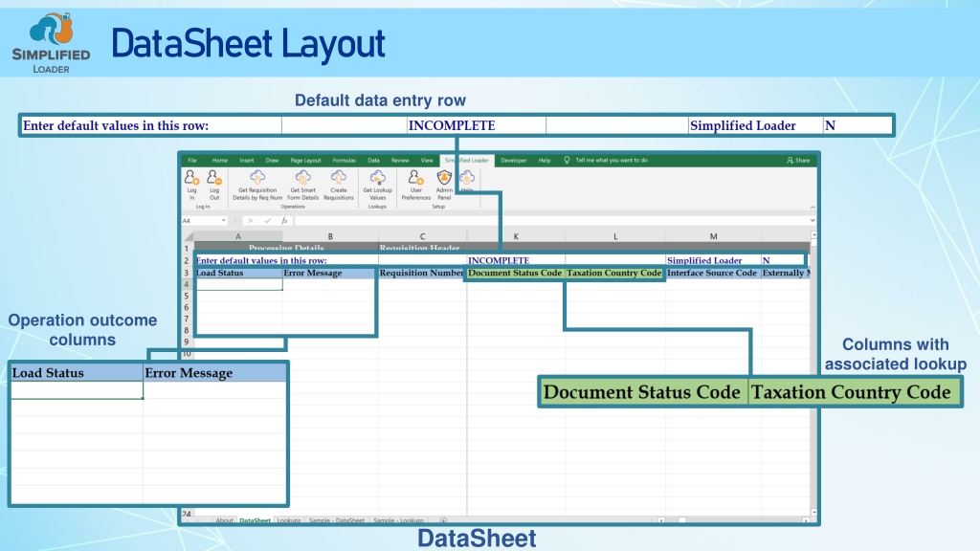This screenshot has width=980, height=551.
Task: Open the Draw ribbon tab
Action: [x=272, y=161]
